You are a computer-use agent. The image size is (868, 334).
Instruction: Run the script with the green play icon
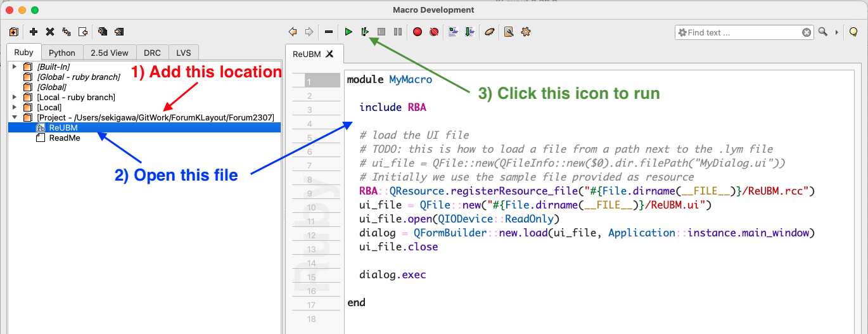[348, 32]
